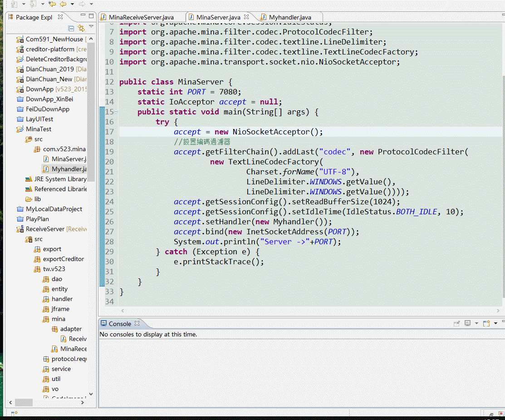Open Display Selected Console dropdown

(476, 324)
